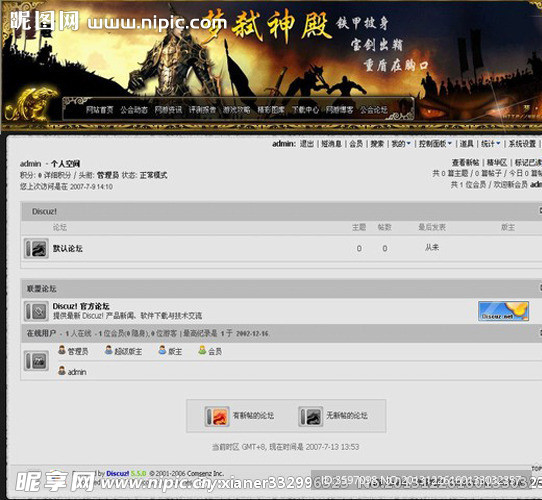Viewport: 542px width, 500px height.
Task: Click the Discuz! 官方论坛 row icon
Action: point(36,311)
